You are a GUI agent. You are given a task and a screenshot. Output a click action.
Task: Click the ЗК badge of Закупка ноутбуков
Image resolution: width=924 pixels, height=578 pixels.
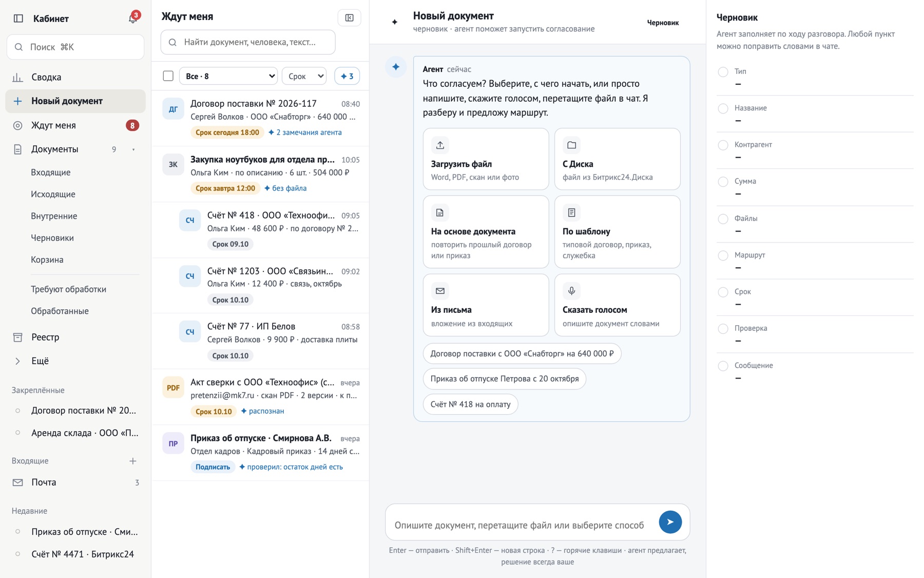(173, 164)
